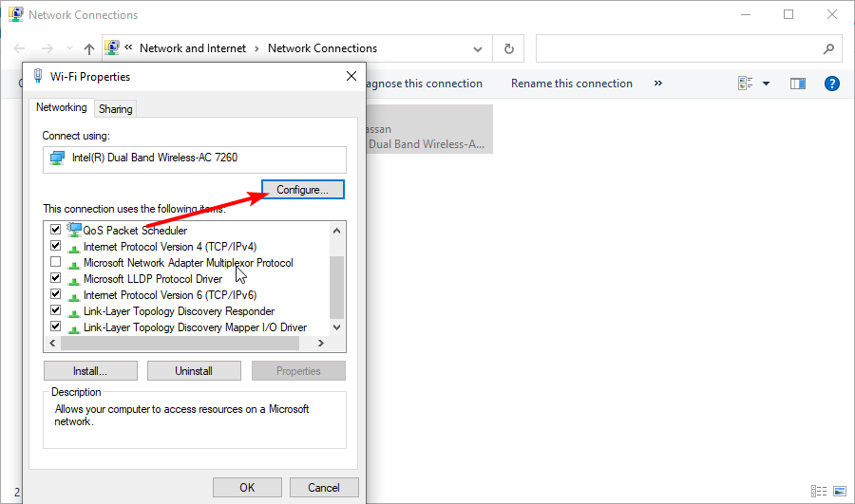The width and height of the screenshot is (855, 504).
Task: Click the Install button
Action: point(90,371)
